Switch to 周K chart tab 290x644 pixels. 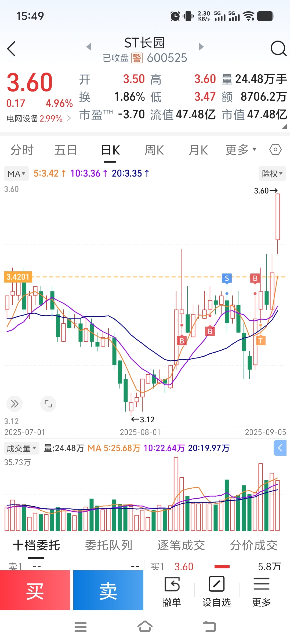point(154,150)
